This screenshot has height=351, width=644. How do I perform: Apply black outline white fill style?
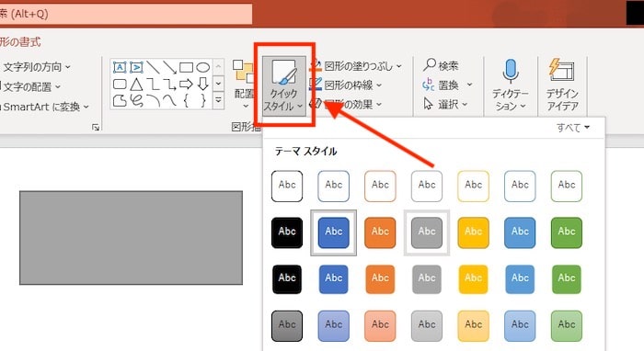(287, 187)
